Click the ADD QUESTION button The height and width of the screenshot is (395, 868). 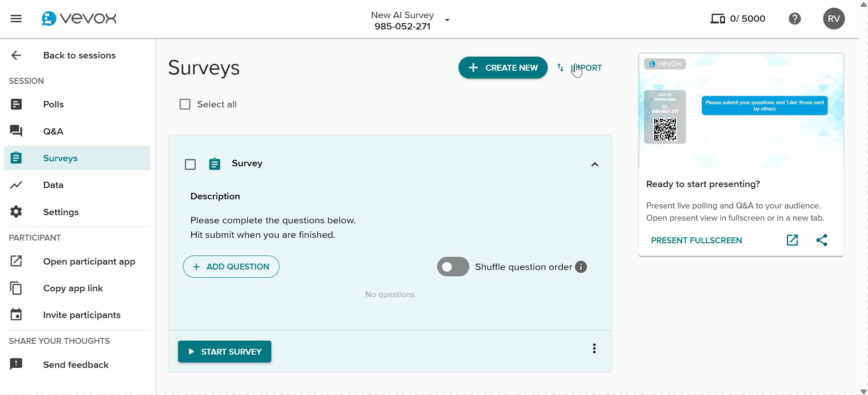(x=231, y=267)
